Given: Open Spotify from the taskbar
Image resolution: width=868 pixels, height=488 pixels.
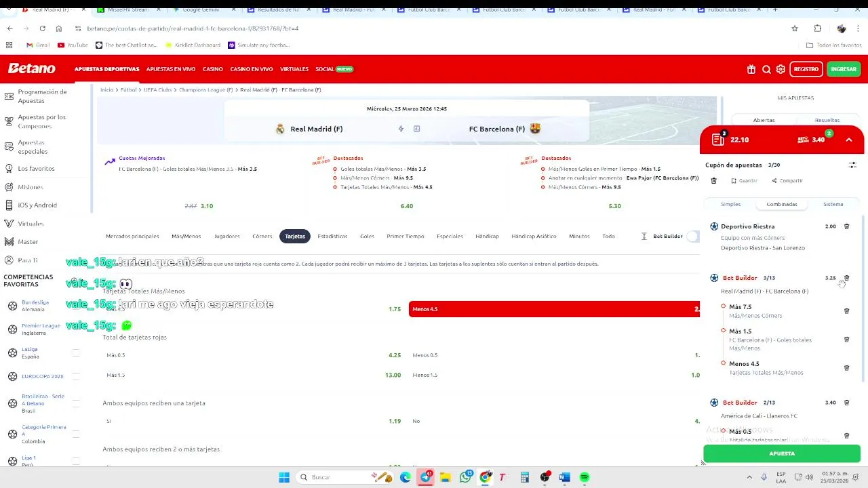Looking at the screenshot, I should click(585, 477).
